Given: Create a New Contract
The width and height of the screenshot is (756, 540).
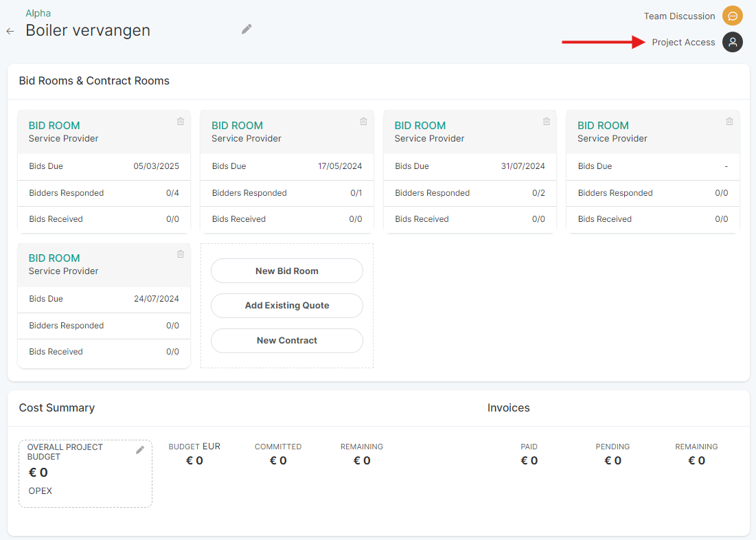Looking at the screenshot, I should coord(287,340).
